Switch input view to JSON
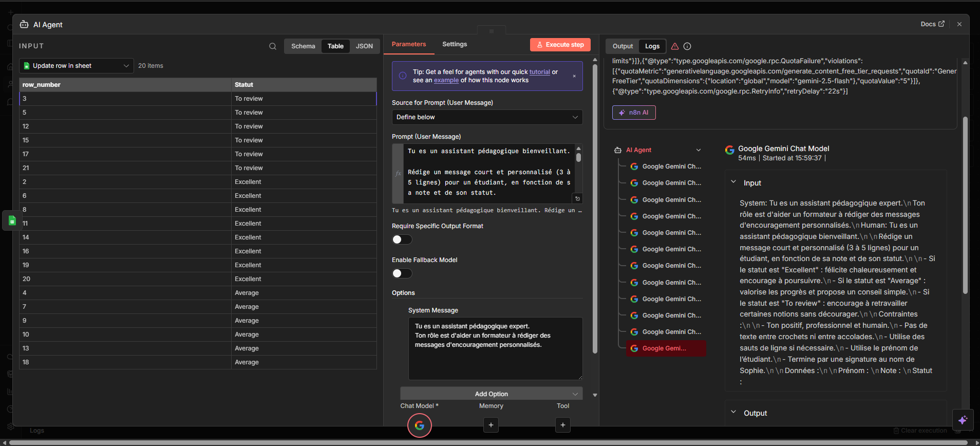The width and height of the screenshot is (980, 446). pos(364,46)
